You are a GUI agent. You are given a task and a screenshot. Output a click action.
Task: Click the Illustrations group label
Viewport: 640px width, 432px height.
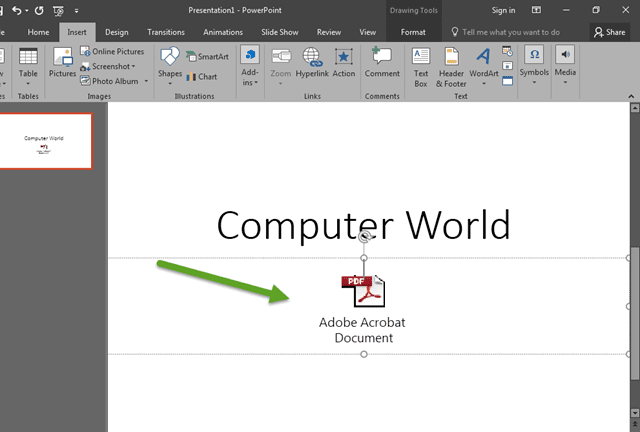pos(194,96)
